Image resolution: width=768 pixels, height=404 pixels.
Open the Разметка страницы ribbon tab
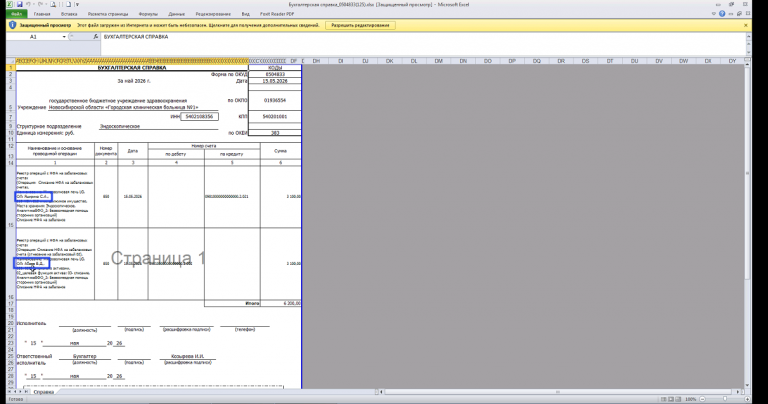coord(108,14)
